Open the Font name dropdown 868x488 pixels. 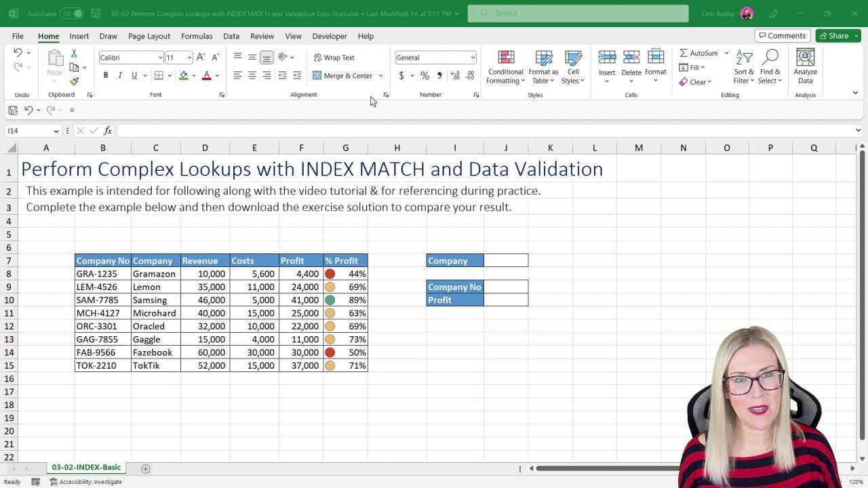160,58
